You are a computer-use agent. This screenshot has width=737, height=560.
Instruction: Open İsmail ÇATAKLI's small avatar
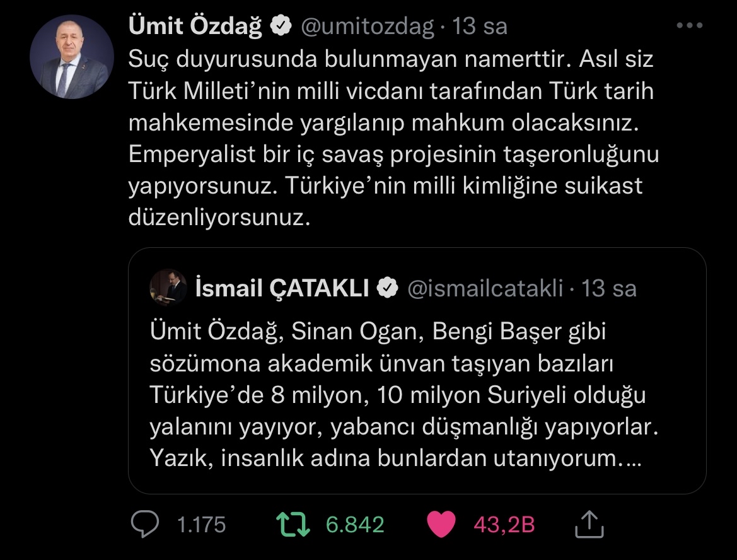[168, 289]
